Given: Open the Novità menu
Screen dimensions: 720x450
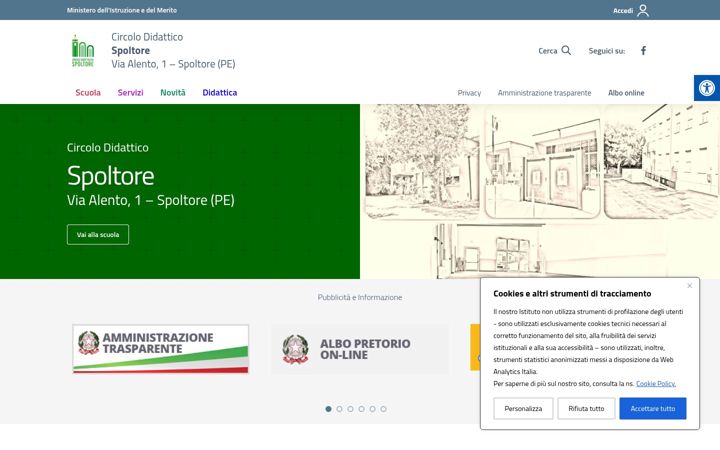Looking at the screenshot, I should click(x=173, y=93).
